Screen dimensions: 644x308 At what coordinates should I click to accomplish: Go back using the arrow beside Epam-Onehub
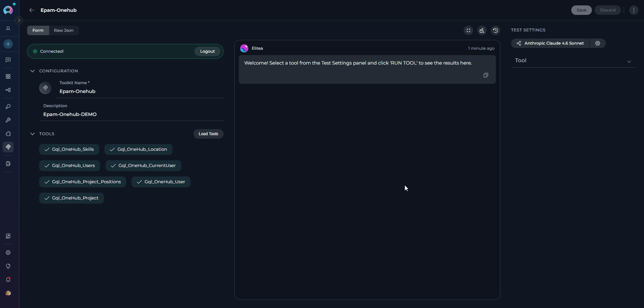[x=32, y=10]
